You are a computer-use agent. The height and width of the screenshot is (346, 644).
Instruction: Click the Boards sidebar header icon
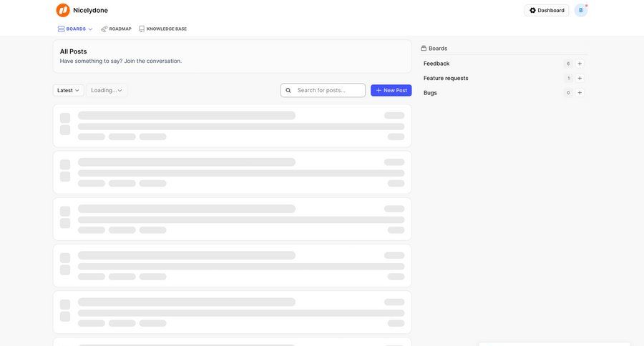click(424, 49)
